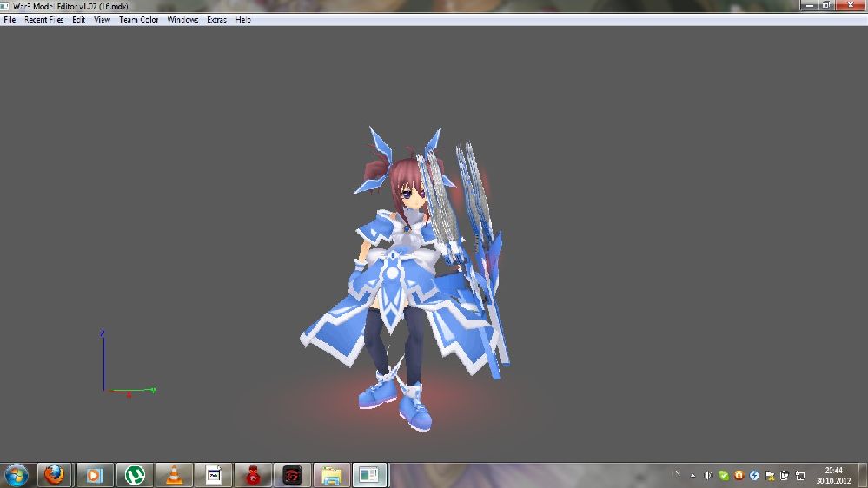This screenshot has height=488, width=868.
Task: Click the blue lightning tray icon
Action: point(754,475)
